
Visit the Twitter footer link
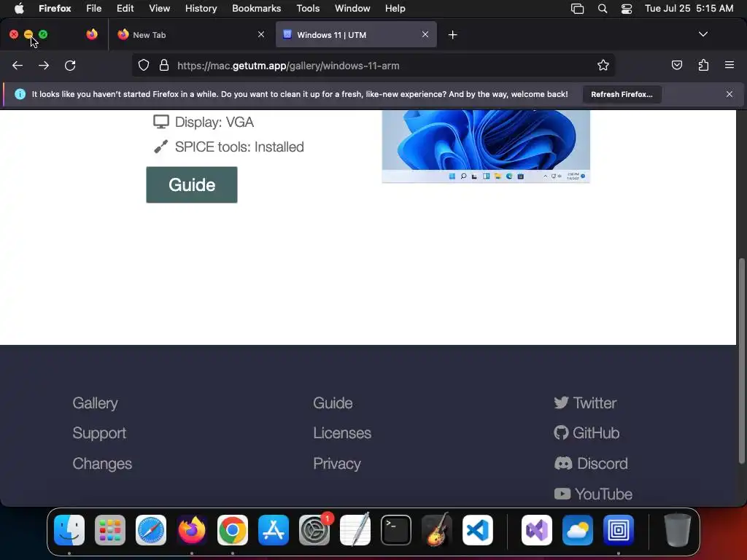586,402
